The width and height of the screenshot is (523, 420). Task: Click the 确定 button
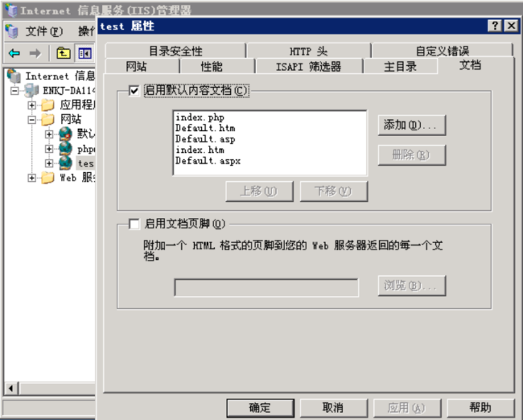[x=260, y=407]
